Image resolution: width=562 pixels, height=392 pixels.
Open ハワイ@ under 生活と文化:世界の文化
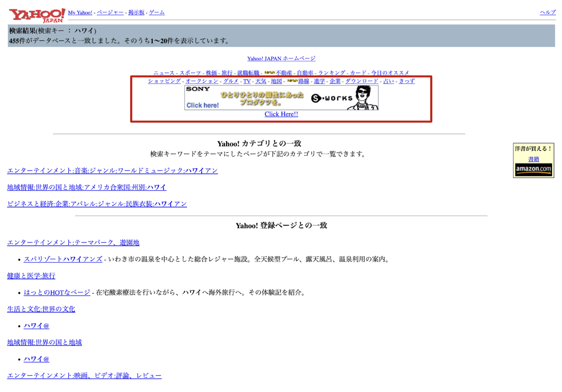[36, 326]
